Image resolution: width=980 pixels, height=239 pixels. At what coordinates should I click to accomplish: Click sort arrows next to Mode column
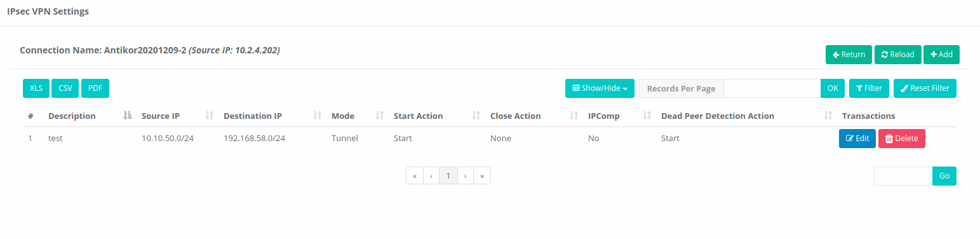(380, 116)
